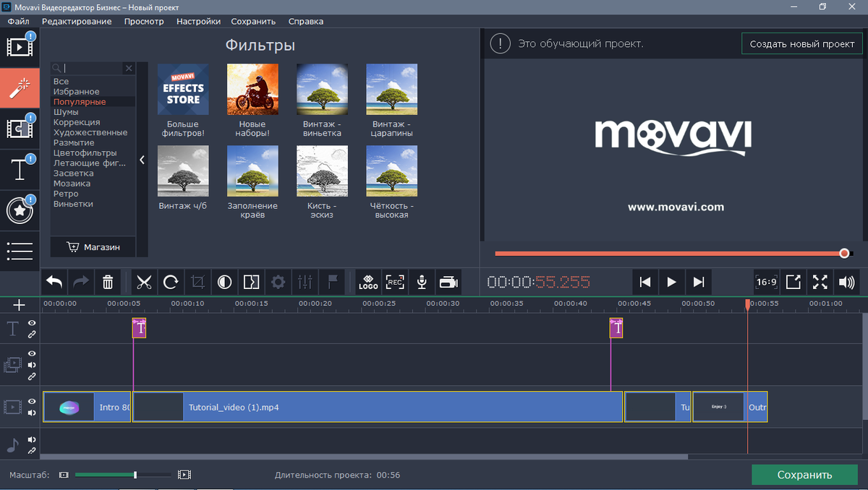
Task: Select the Винтаж - виньетка filter thumbnail
Action: pos(322,89)
